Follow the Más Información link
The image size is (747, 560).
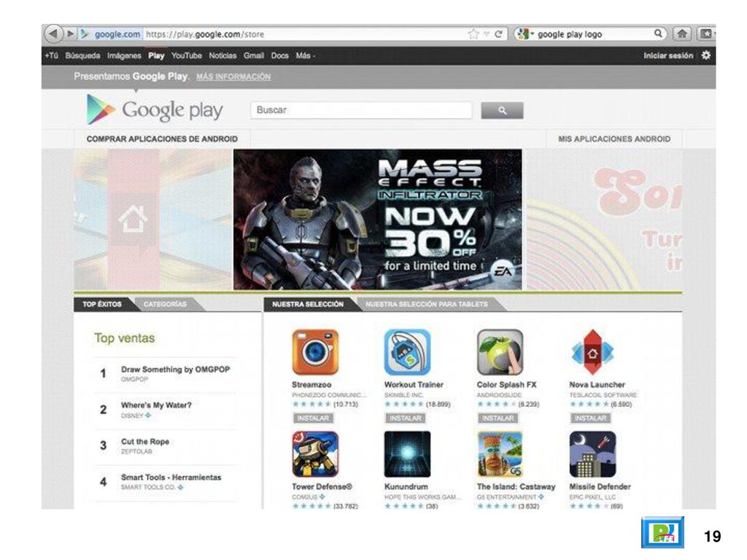point(233,77)
